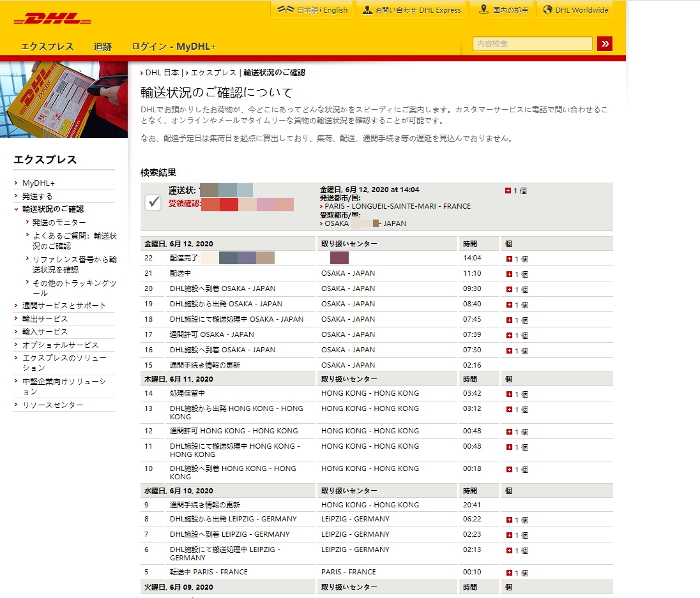Image resolution: width=700 pixels, height=598 pixels.
Task: Open ログイン - MyDHL+ in the top navigation
Action: coord(174,47)
